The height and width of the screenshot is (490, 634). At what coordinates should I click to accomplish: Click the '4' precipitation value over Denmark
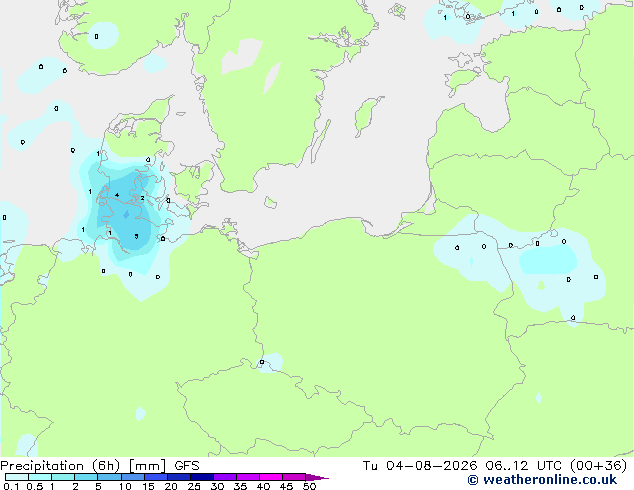117,195
